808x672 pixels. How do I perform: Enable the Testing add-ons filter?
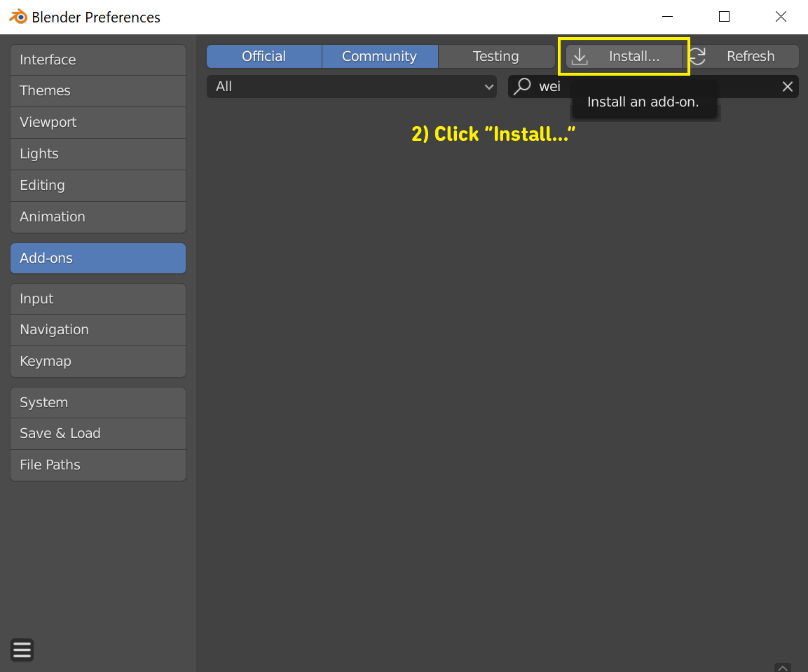(496, 56)
